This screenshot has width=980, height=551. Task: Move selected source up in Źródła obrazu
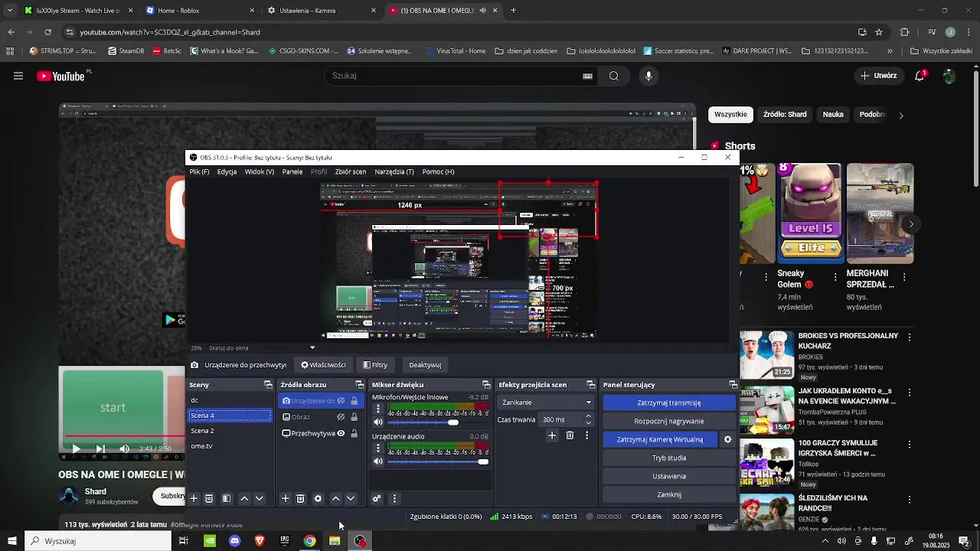[335, 498]
